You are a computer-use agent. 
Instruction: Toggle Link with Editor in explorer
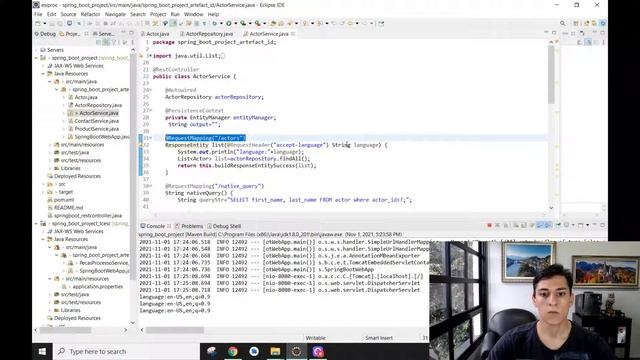click(106, 42)
